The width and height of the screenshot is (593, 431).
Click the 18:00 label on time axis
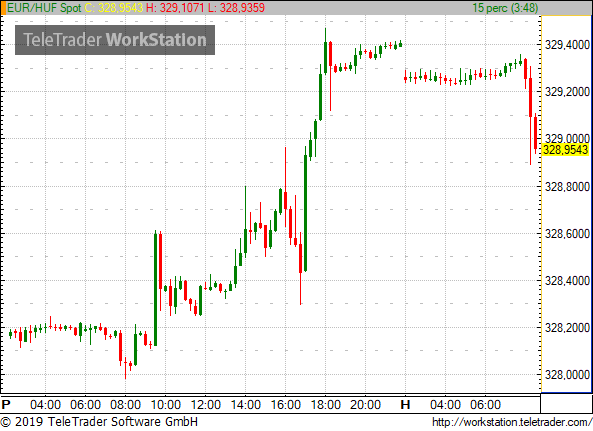(x=326, y=405)
